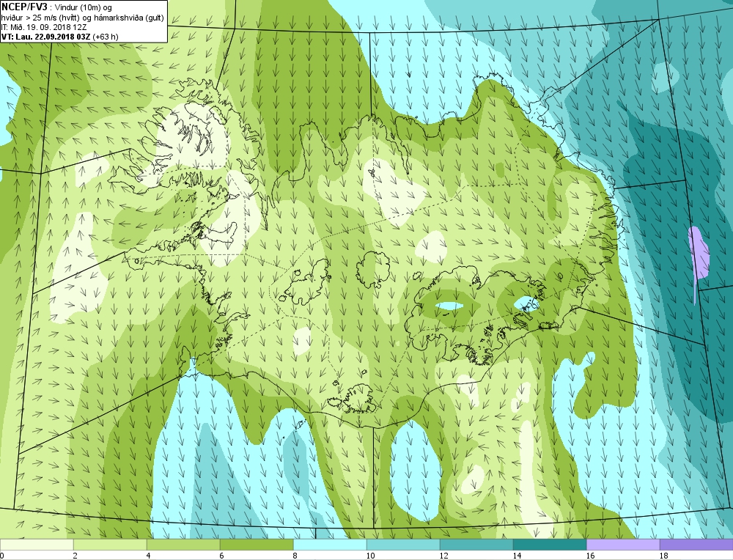
Task: Click the 'IT: Mið. 19. 09. 2018 12Z' line
Action: (x=44, y=28)
